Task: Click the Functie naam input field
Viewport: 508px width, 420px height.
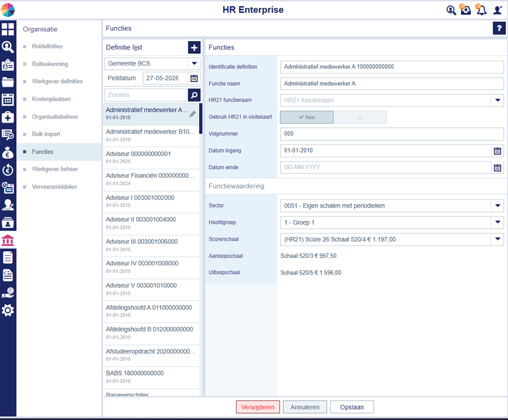Action: 392,83
